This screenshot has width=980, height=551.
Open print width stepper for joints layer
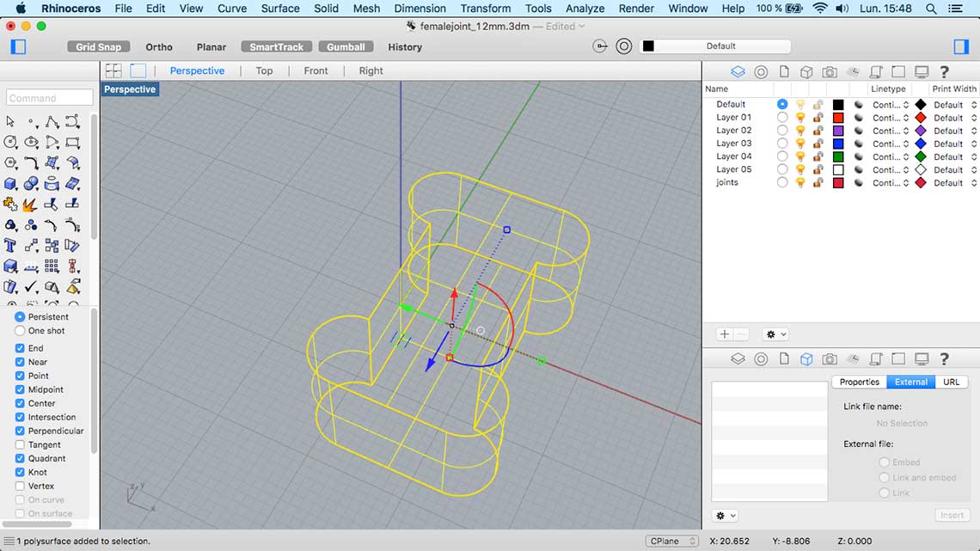click(x=974, y=183)
